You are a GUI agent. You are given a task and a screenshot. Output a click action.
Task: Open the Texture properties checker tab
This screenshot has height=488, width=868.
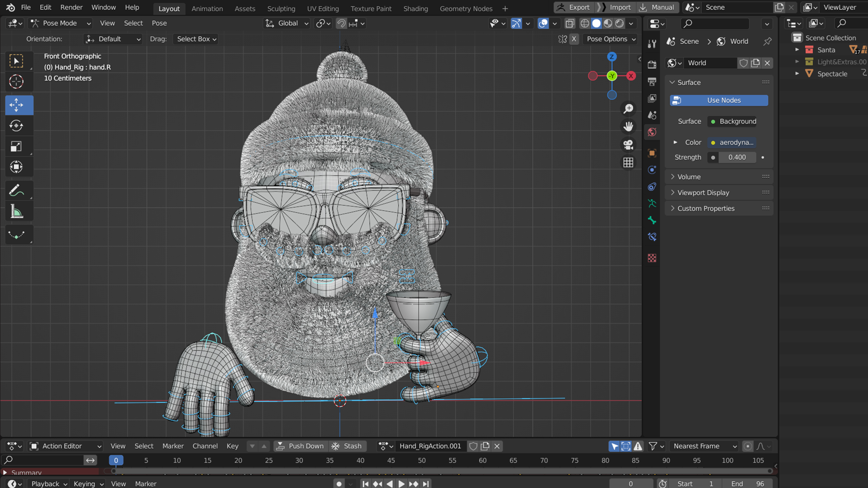coord(652,258)
